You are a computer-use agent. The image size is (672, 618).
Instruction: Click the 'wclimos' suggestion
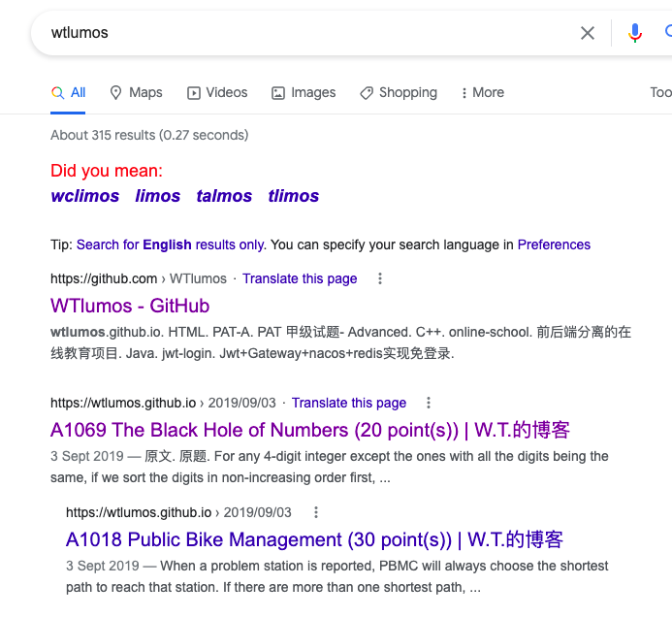85,196
